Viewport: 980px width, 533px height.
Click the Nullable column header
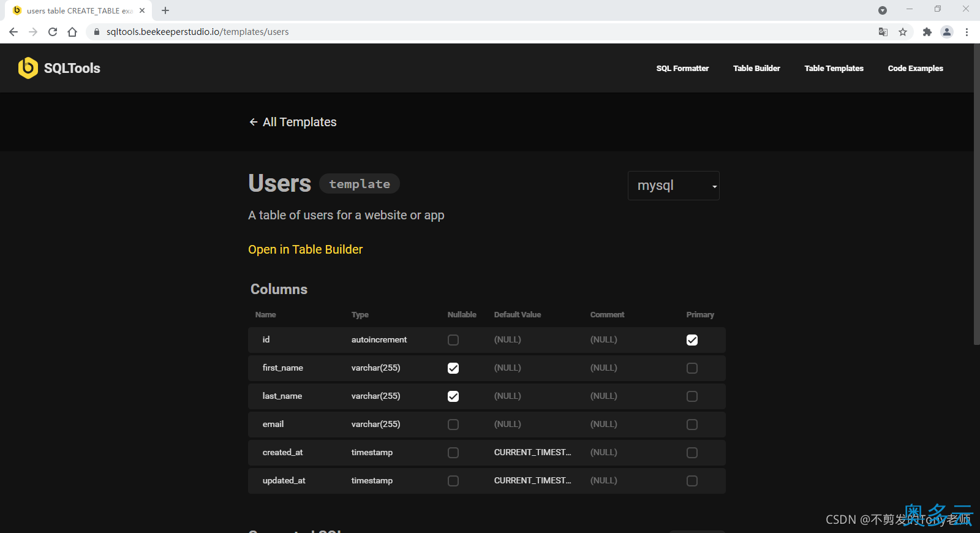tap(462, 314)
